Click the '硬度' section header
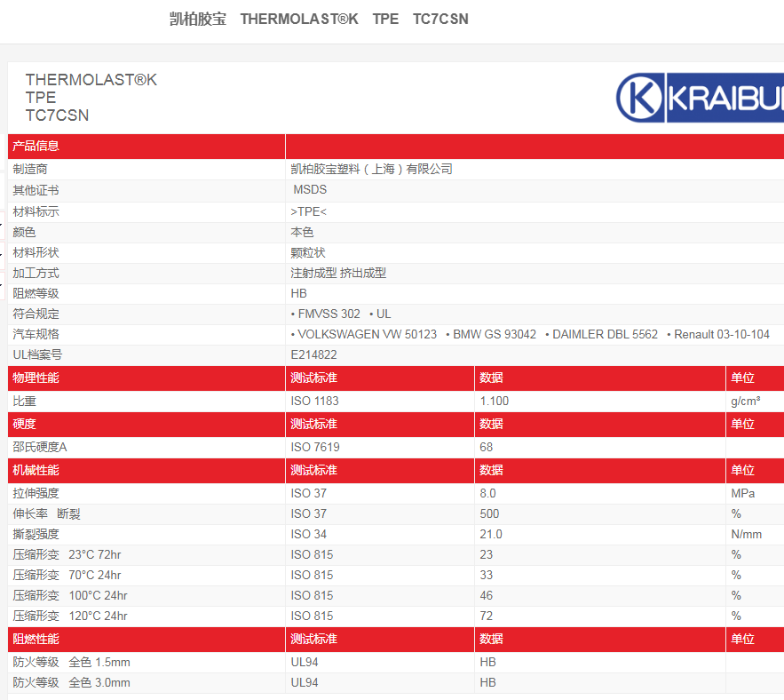Image resolution: width=784 pixels, height=700 pixels. [25, 425]
